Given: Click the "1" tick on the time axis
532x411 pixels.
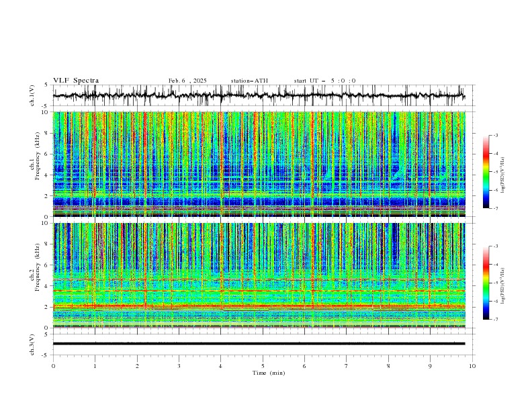Looking at the screenshot, I should (x=95, y=366).
